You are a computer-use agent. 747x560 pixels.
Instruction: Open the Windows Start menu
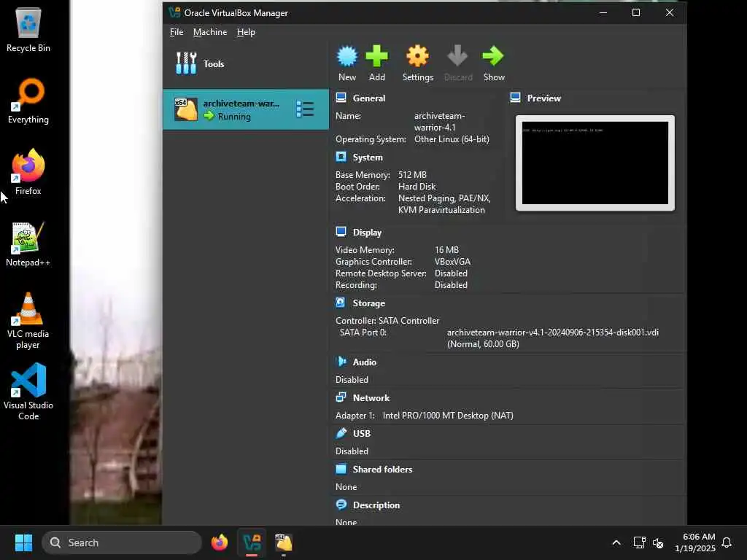(x=23, y=542)
